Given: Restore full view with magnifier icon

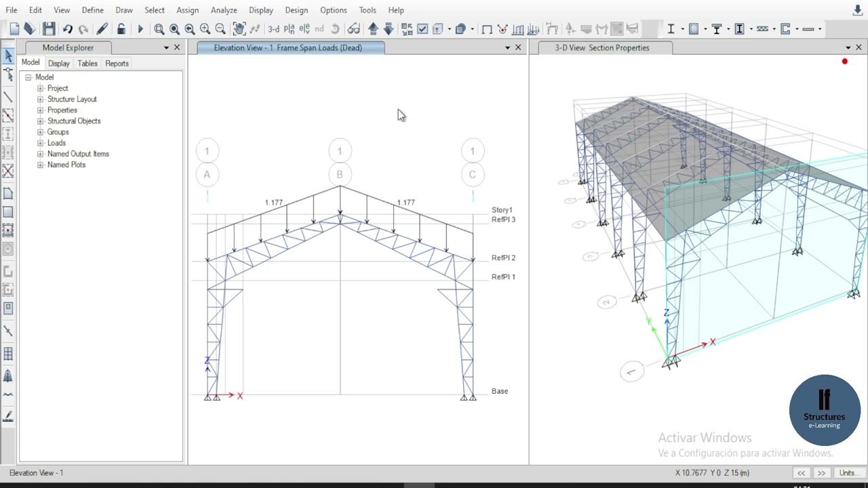Looking at the screenshot, I should (174, 28).
